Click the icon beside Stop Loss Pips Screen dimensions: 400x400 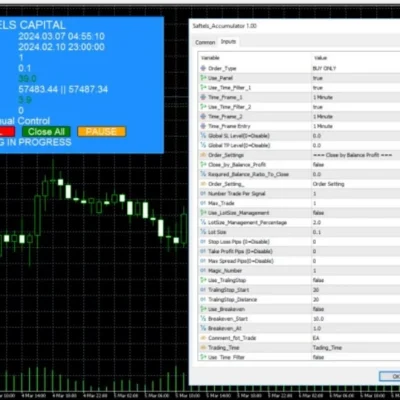pyautogui.click(x=203, y=242)
